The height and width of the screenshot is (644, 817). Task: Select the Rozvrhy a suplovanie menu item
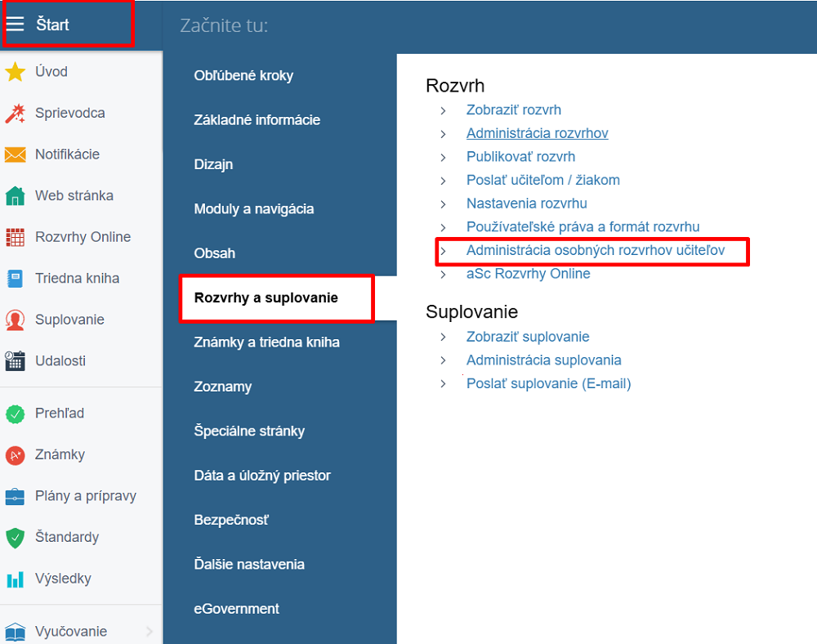(x=266, y=297)
